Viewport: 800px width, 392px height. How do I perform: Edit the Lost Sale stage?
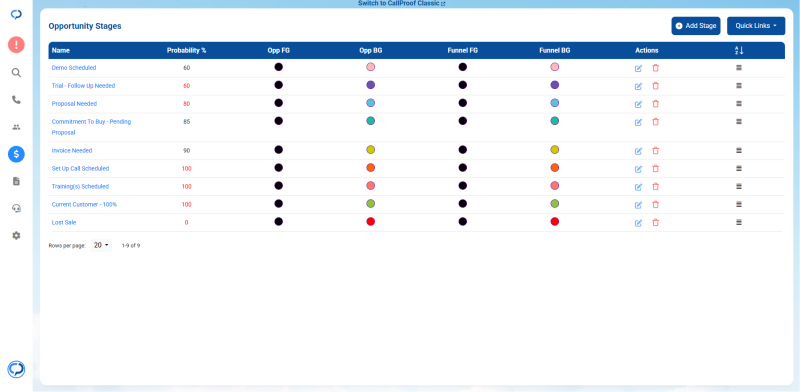tap(638, 223)
